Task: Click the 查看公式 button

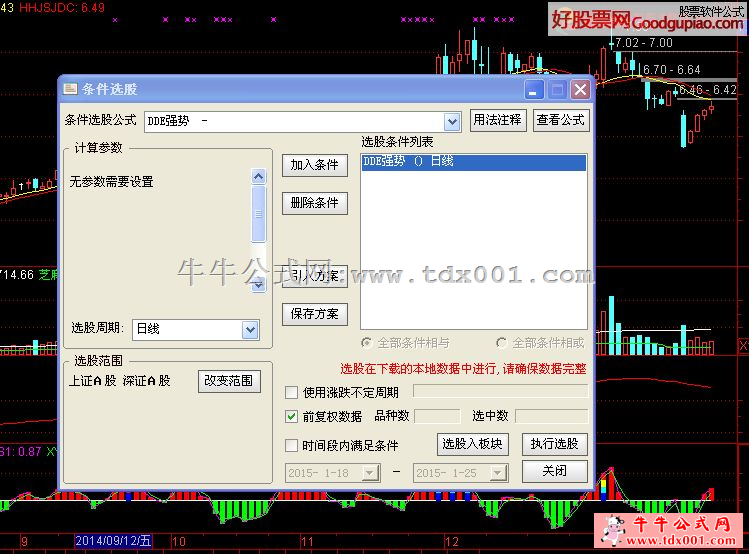Action: [x=561, y=120]
